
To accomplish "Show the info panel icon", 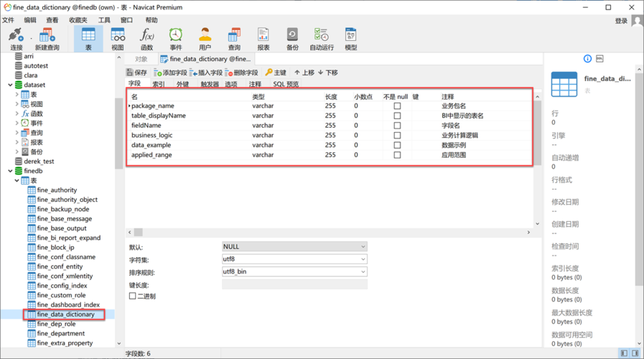I will pos(587,59).
